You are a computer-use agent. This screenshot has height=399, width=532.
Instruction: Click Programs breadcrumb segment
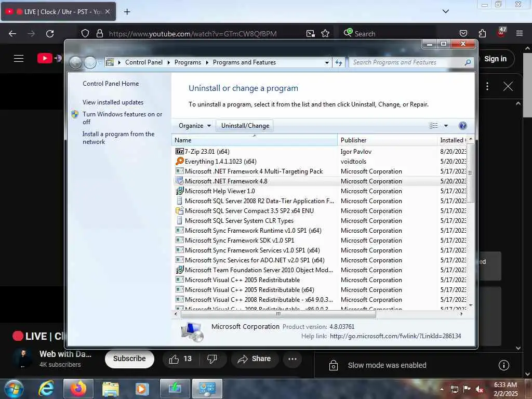pyautogui.click(x=188, y=62)
